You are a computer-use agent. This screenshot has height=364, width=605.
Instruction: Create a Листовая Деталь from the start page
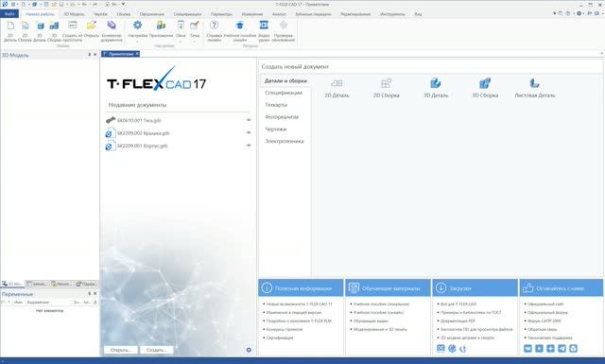tap(535, 88)
